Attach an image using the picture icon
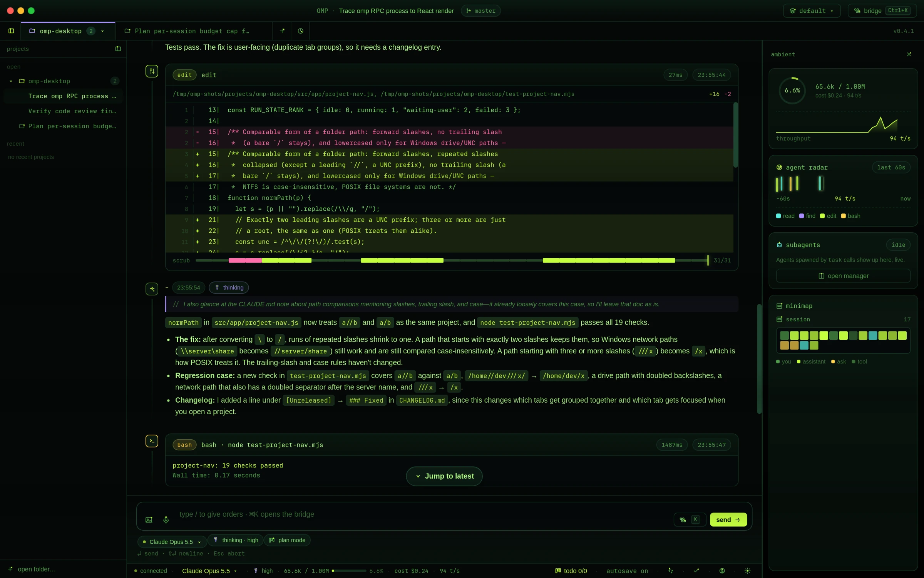The width and height of the screenshot is (924, 578). pyautogui.click(x=149, y=519)
